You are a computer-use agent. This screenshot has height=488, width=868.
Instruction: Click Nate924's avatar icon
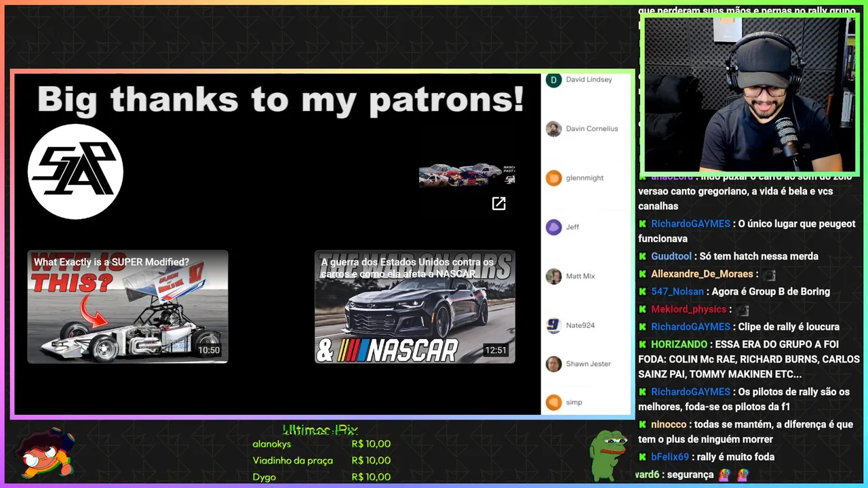click(554, 325)
